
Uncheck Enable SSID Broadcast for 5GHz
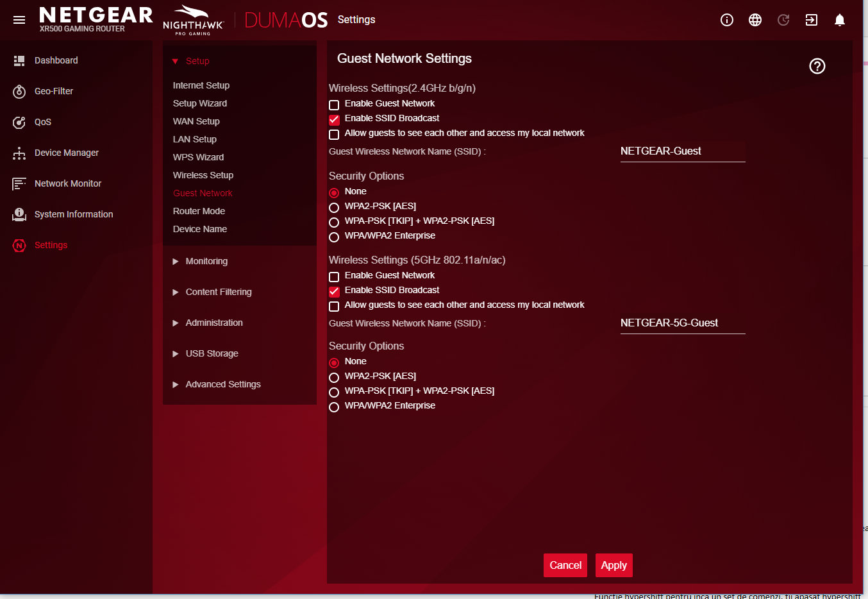coord(334,291)
